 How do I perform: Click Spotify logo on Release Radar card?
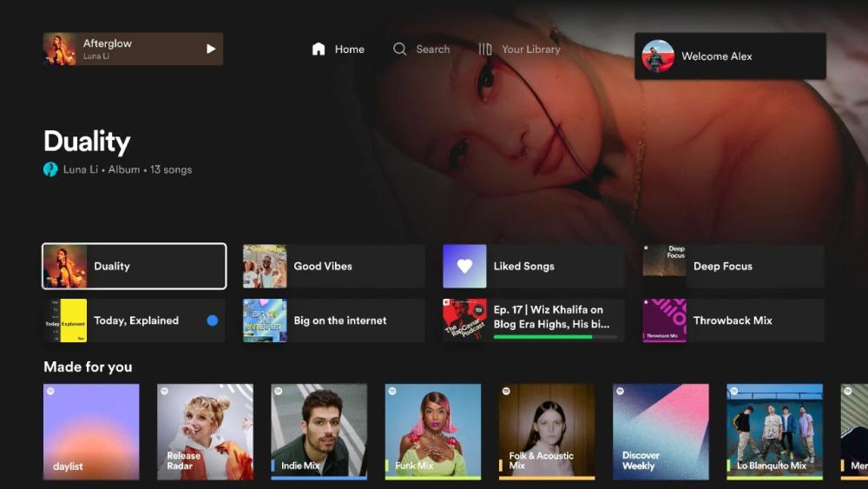tap(164, 391)
